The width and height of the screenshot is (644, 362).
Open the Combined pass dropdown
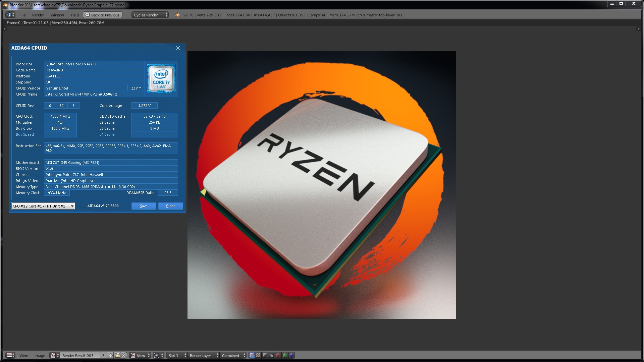point(233,355)
